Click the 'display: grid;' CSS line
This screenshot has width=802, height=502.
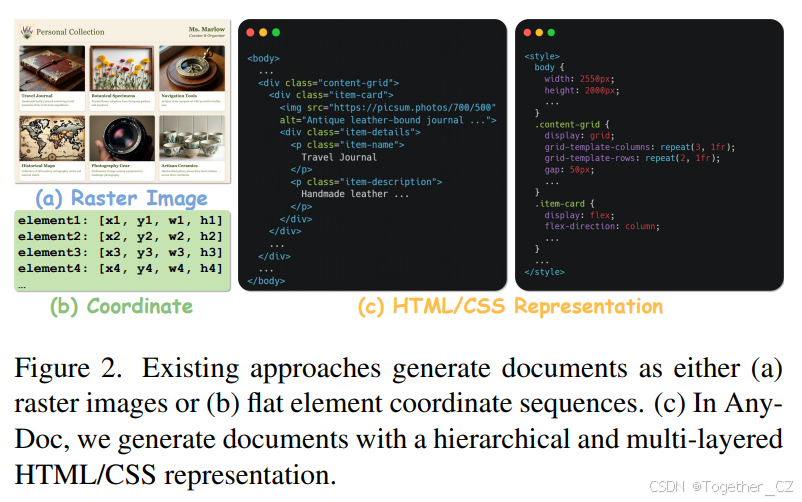pos(579,136)
